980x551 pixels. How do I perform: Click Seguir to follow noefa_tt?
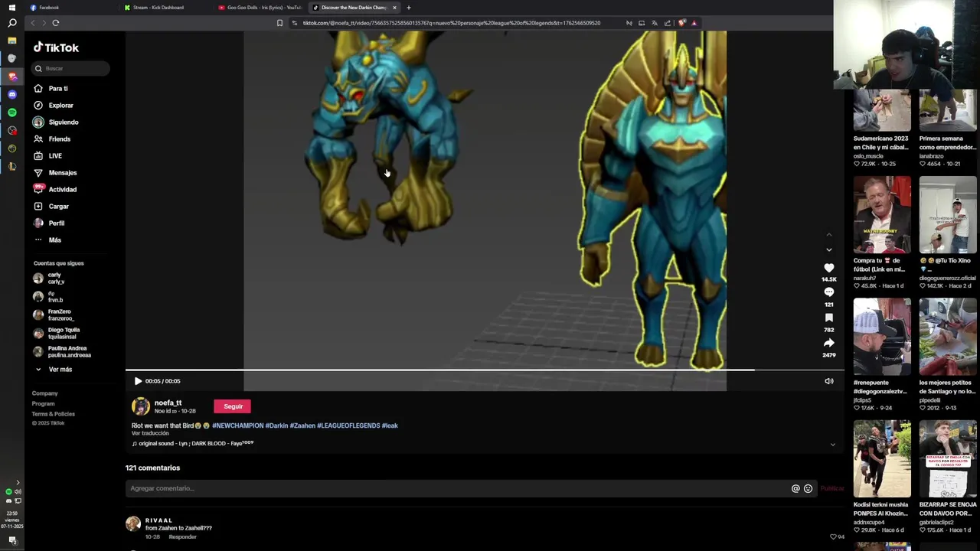[233, 406]
